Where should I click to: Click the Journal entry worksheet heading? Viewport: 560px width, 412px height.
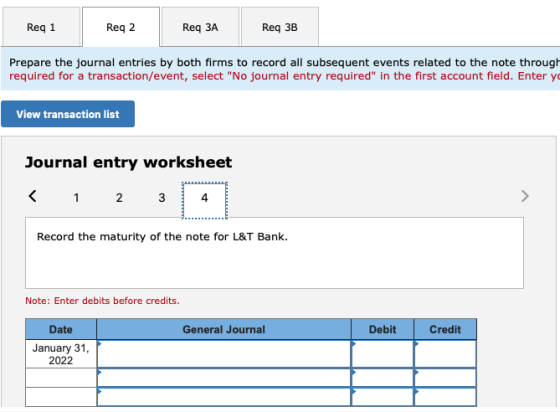129,162
